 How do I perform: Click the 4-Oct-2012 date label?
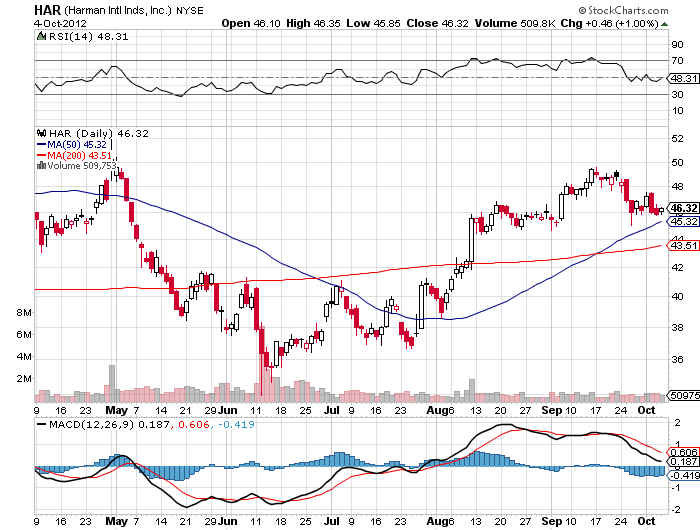coord(60,23)
